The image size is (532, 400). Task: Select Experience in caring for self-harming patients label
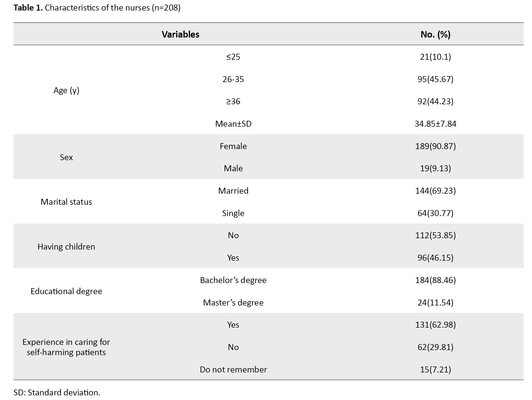click(66, 347)
